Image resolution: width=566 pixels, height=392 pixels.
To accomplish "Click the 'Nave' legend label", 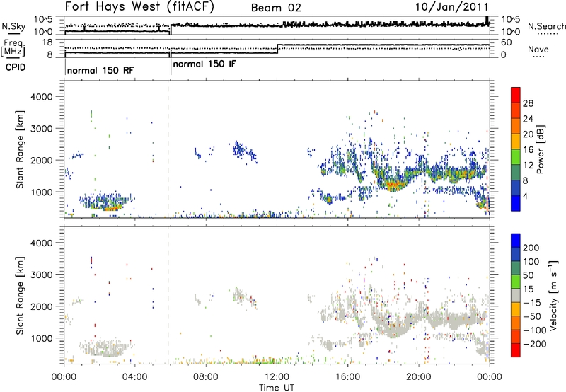I will pos(538,50).
